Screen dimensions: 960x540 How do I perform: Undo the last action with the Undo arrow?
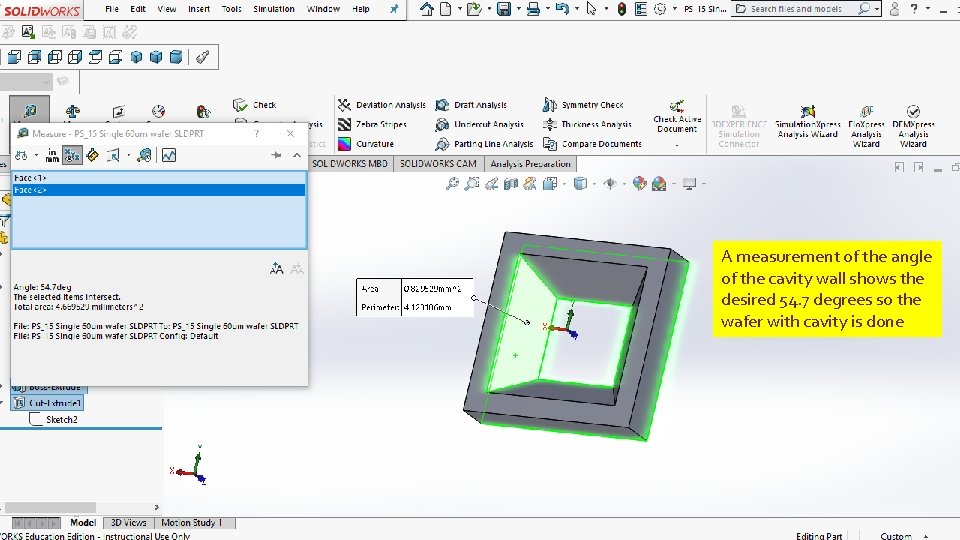(x=562, y=9)
